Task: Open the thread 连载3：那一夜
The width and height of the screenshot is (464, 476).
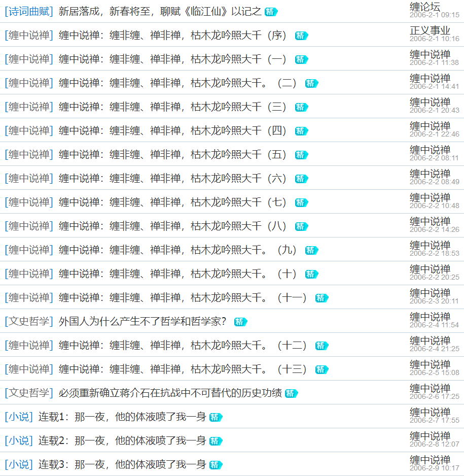Action: pos(126,465)
